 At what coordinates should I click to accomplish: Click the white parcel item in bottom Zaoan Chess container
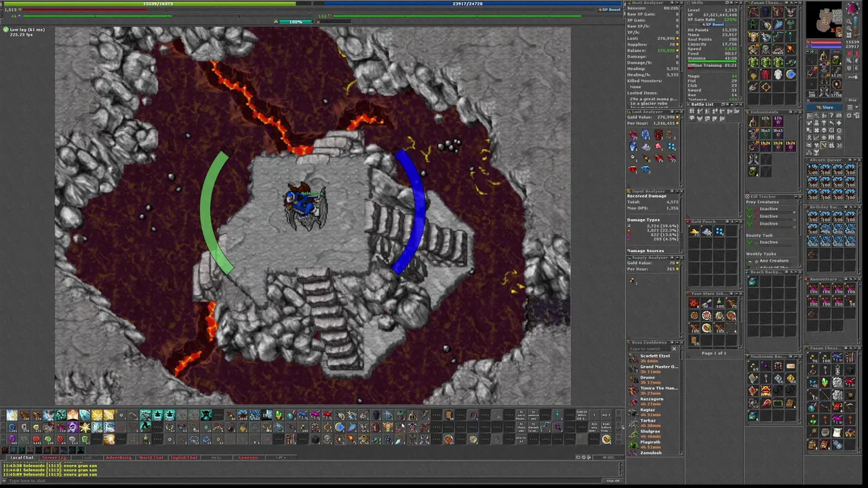837,432
